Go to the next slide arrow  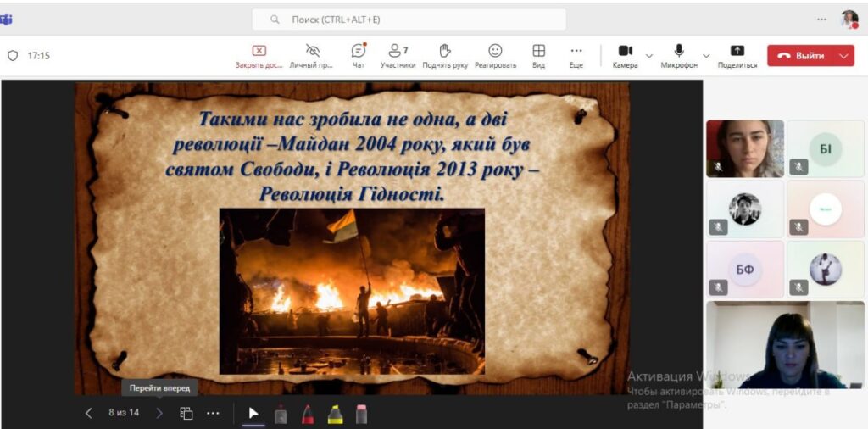click(x=159, y=413)
